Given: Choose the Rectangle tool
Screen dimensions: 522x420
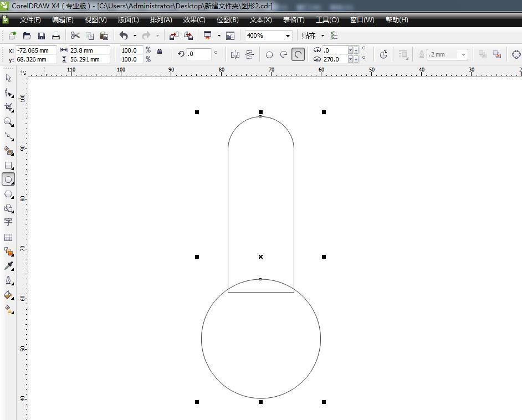Looking at the screenshot, I should click(8, 165).
